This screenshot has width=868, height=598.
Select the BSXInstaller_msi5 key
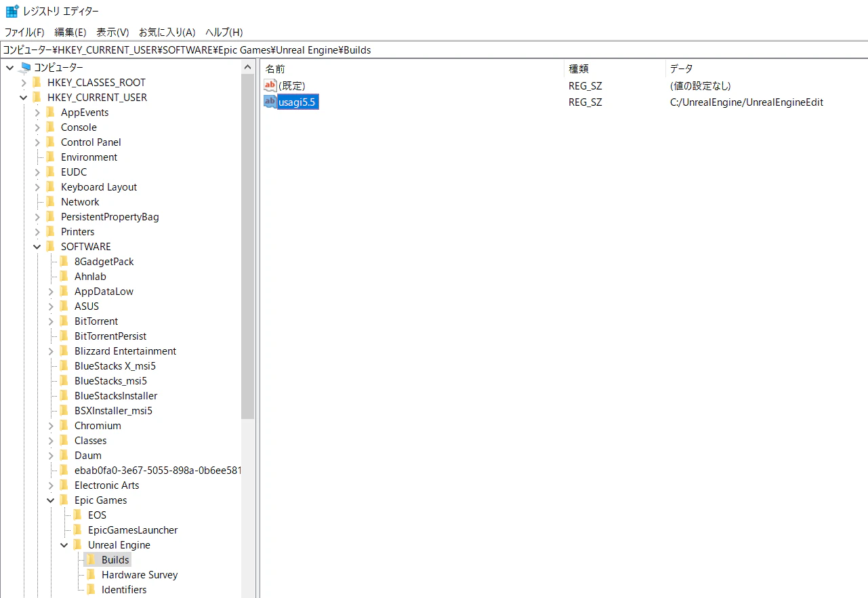coord(113,410)
